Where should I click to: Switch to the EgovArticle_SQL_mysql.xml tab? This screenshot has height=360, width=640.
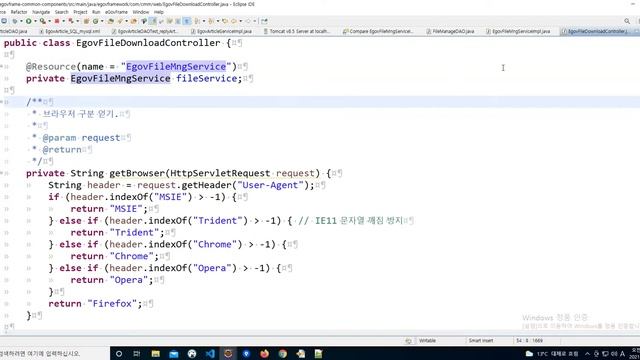click(69, 31)
